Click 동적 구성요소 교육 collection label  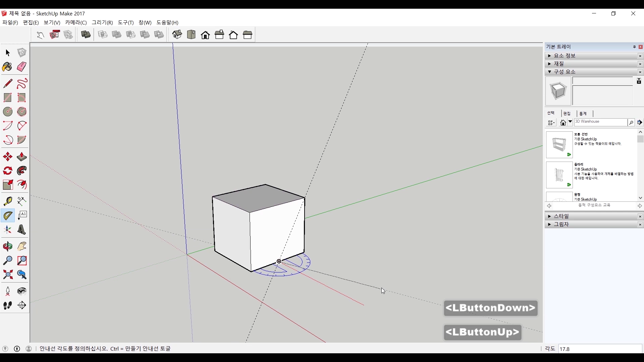point(594,205)
